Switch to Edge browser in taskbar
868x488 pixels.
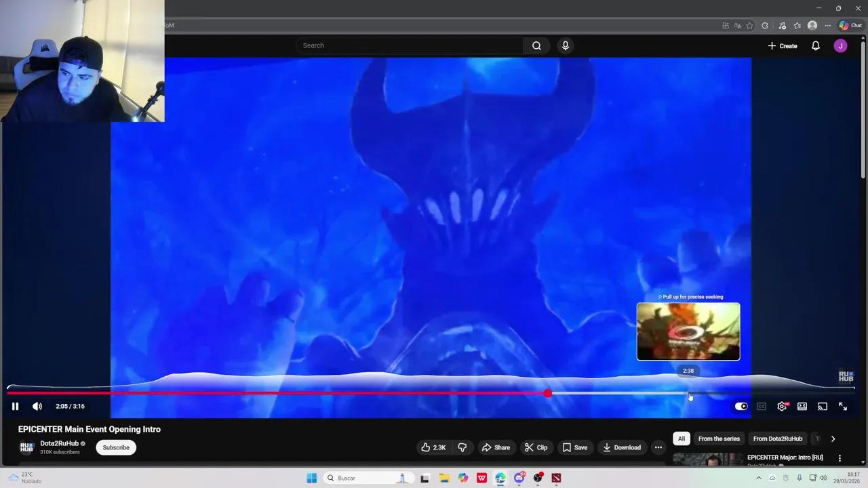[x=500, y=478]
